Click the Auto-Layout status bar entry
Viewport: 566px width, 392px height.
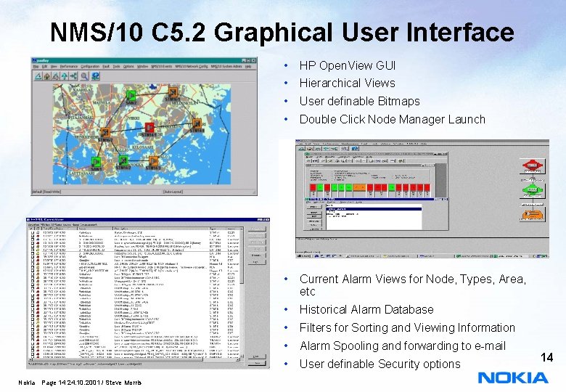tap(173, 192)
